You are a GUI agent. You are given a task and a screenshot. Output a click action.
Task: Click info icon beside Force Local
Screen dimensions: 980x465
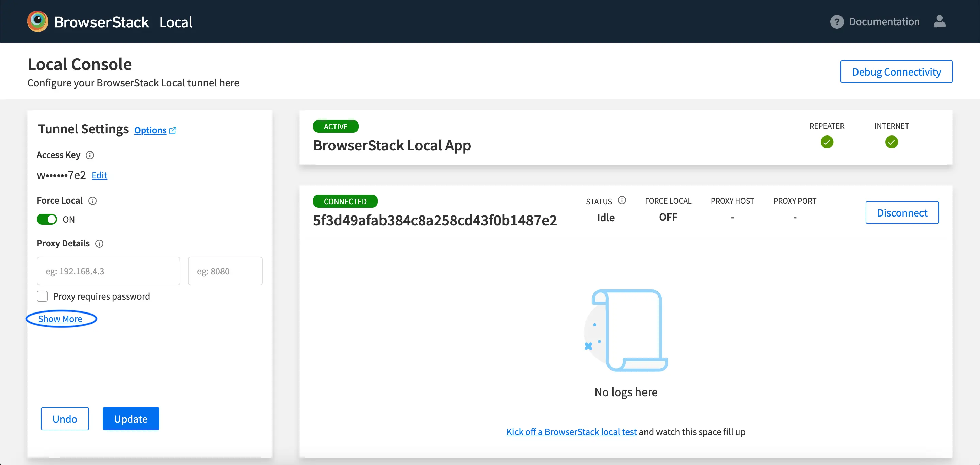(93, 201)
